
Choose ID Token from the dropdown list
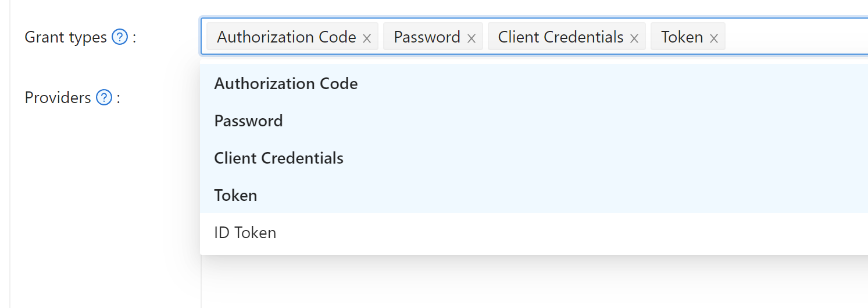tap(245, 233)
